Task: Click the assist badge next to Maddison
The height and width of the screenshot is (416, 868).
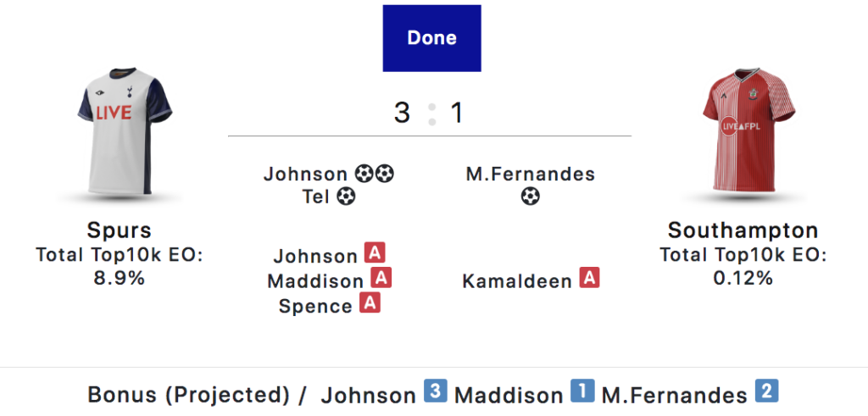Action: [x=381, y=278]
